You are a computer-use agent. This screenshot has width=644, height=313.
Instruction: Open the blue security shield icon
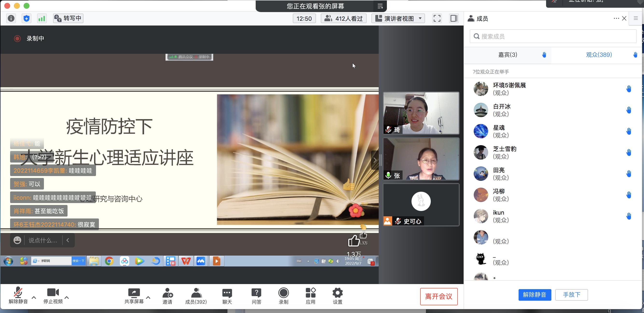26,18
